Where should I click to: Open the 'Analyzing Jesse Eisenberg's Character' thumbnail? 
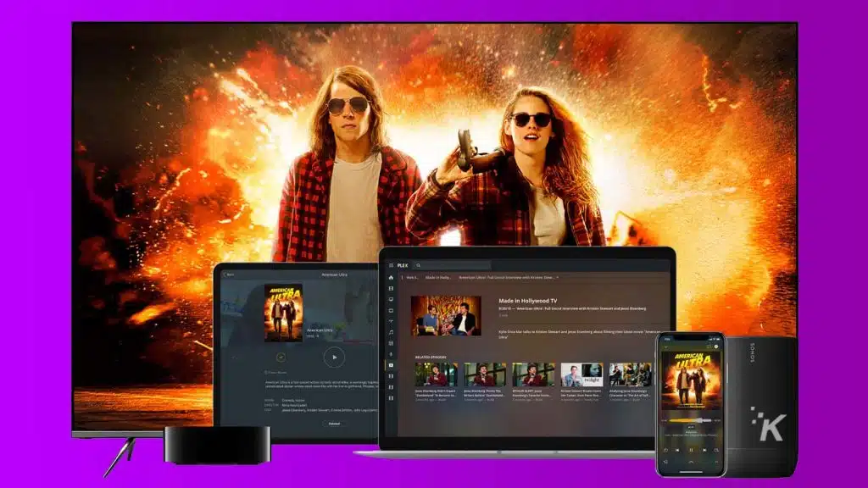(x=630, y=374)
